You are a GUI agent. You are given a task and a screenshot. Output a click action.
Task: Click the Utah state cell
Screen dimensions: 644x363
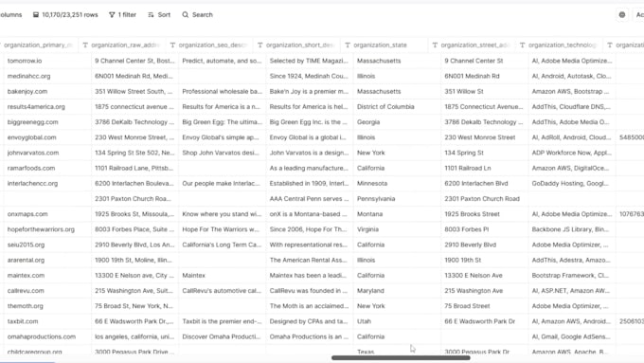[x=397, y=321]
